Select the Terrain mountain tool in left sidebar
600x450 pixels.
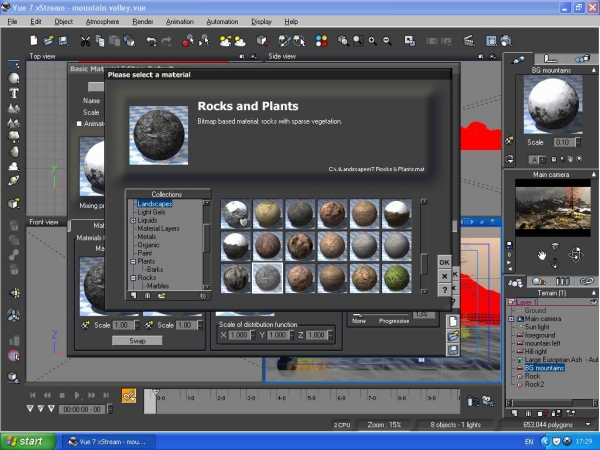coord(14,108)
